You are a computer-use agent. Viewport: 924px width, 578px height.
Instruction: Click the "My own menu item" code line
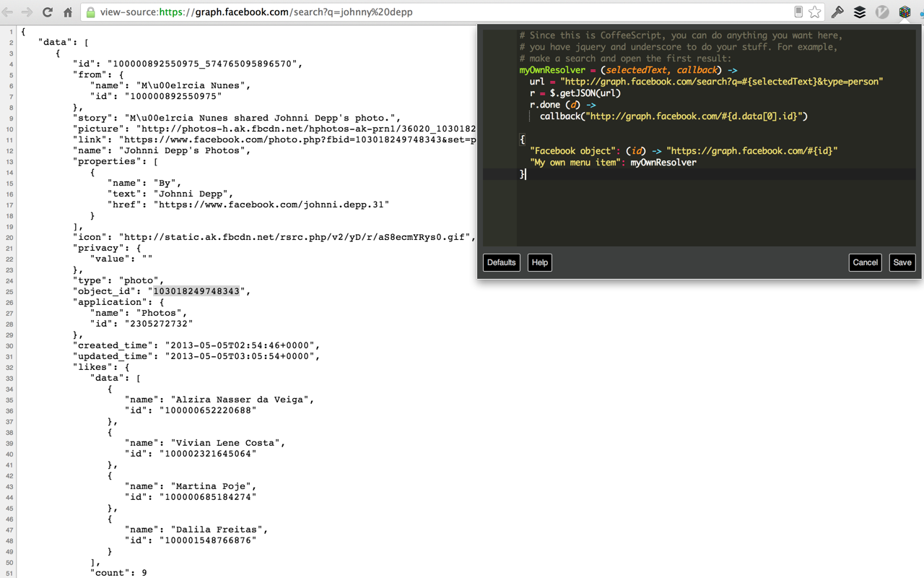pyautogui.click(x=613, y=163)
